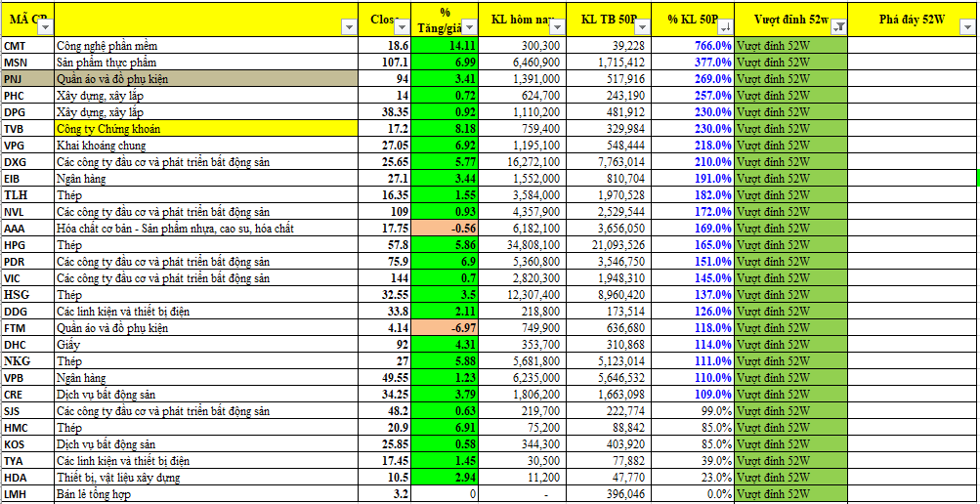The height and width of the screenshot is (504, 980).
Task: Select the LMH ticker cell
Action: coord(26,494)
